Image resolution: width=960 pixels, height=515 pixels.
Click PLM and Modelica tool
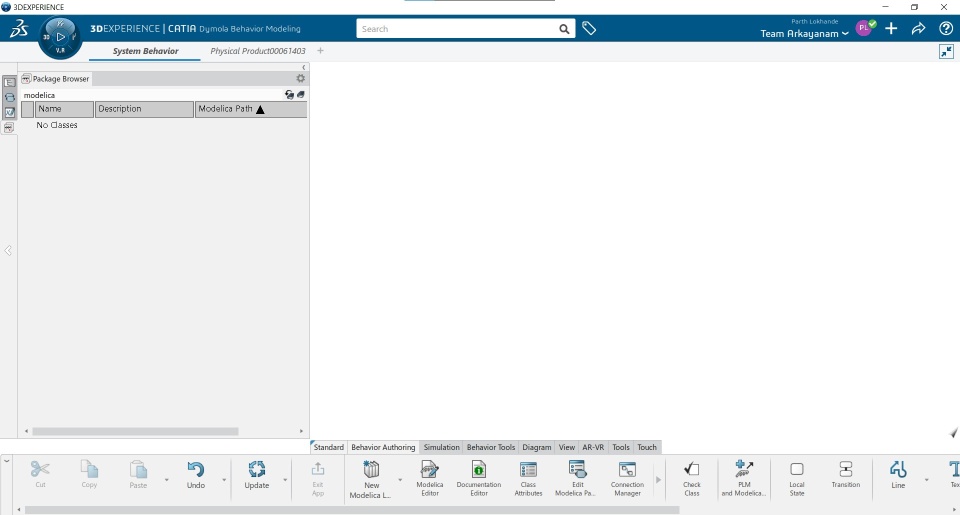744,478
